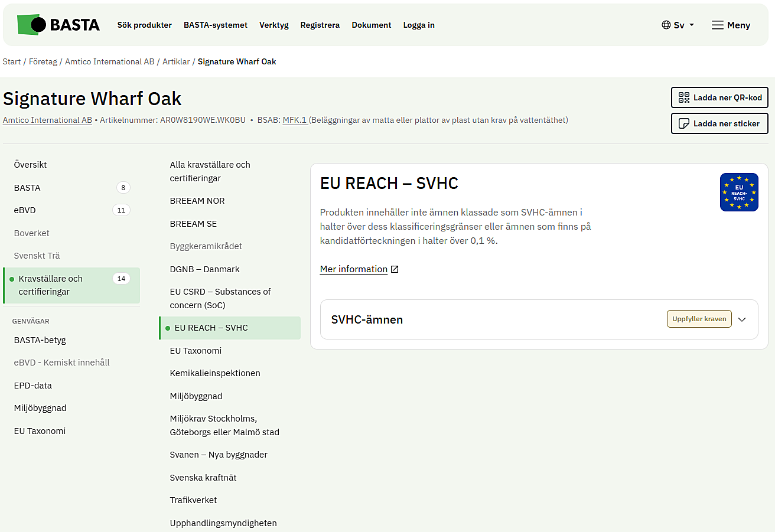775x532 pixels.
Task: Click the eBVD count badge 11
Action: click(x=121, y=210)
